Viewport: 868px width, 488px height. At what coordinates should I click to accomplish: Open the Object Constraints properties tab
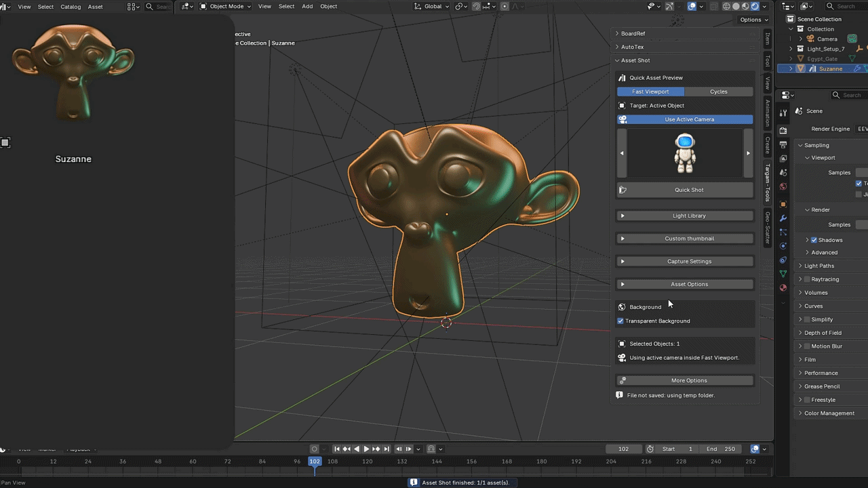pos(783,260)
